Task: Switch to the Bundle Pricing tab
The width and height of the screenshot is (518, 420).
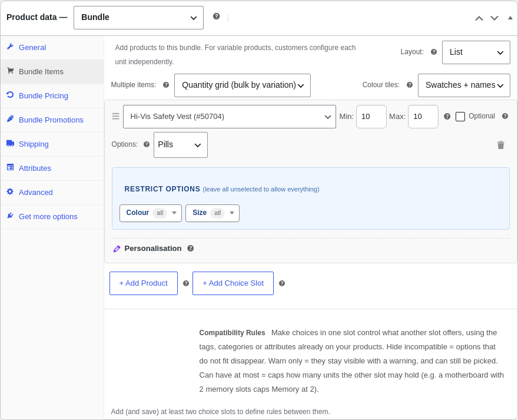Action: point(52,96)
